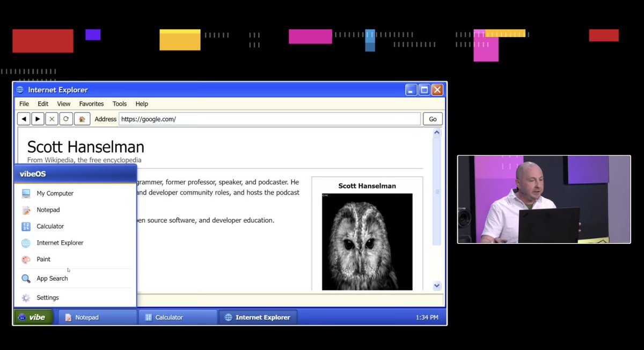Minimize the Internet Explorer window
Viewport: 644px width, 350px height.
click(411, 90)
